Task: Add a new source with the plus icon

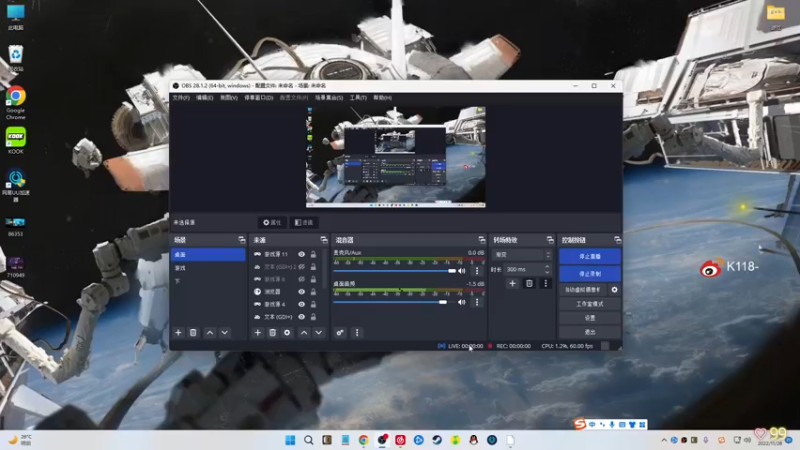Action: [x=258, y=333]
